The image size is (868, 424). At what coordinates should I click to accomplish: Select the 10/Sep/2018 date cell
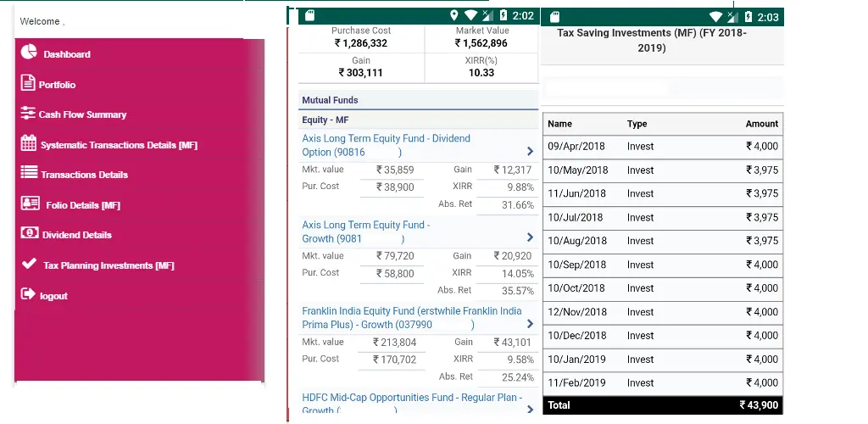pyautogui.click(x=577, y=265)
